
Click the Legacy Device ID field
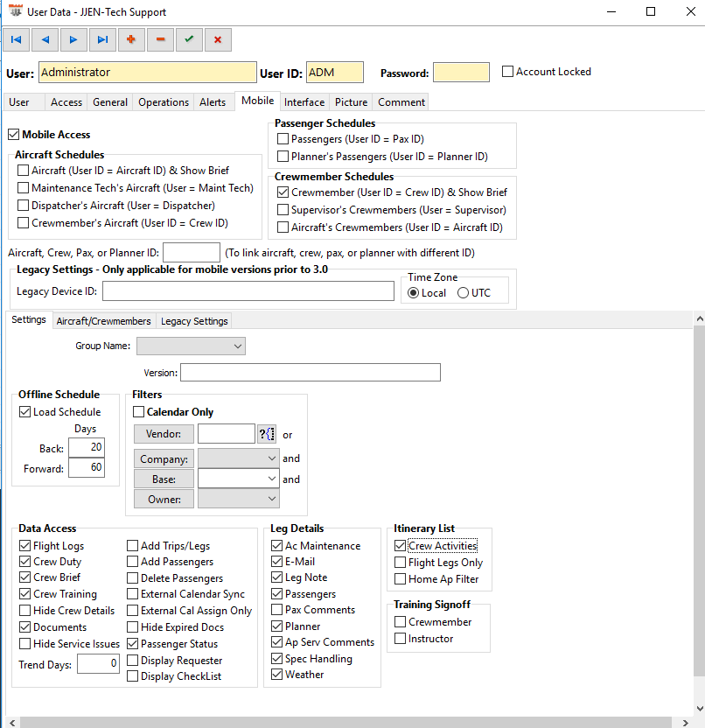click(248, 291)
